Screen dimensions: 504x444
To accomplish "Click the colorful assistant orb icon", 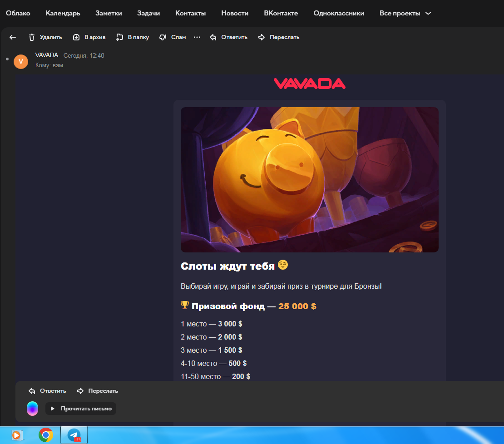I will (x=32, y=409).
